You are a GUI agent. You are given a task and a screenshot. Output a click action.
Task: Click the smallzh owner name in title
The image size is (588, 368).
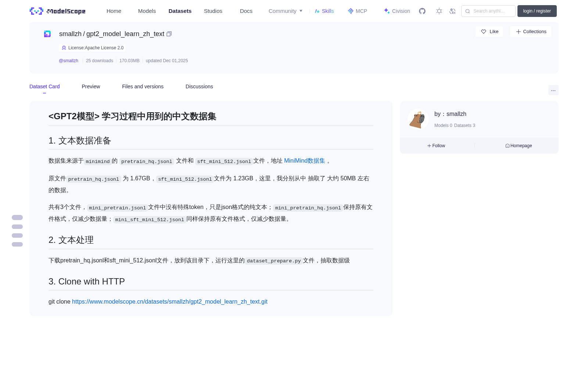70,34
